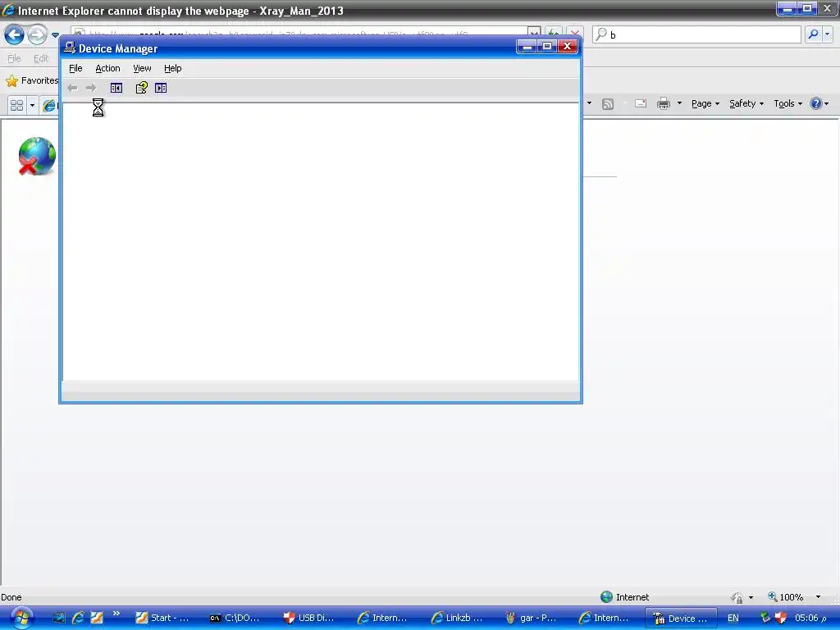The height and width of the screenshot is (630, 840).
Task: Switch to Linkzb taskbar button
Action: [x=458, y=618]
